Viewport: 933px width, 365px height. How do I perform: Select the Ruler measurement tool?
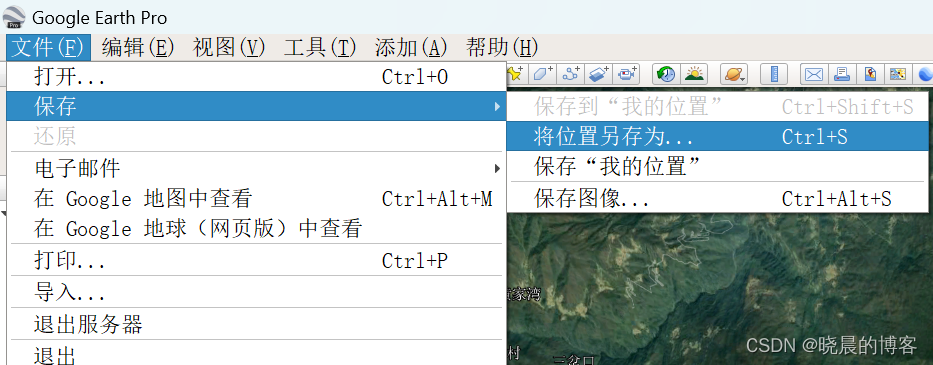pyautogui.click(x=774, y=74)
